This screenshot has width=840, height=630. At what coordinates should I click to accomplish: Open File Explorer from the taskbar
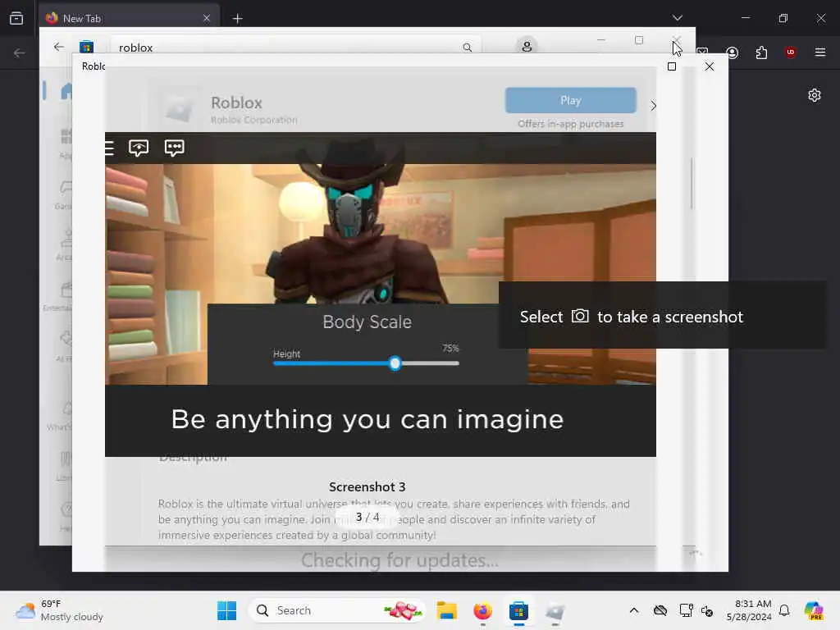point(447,610)
